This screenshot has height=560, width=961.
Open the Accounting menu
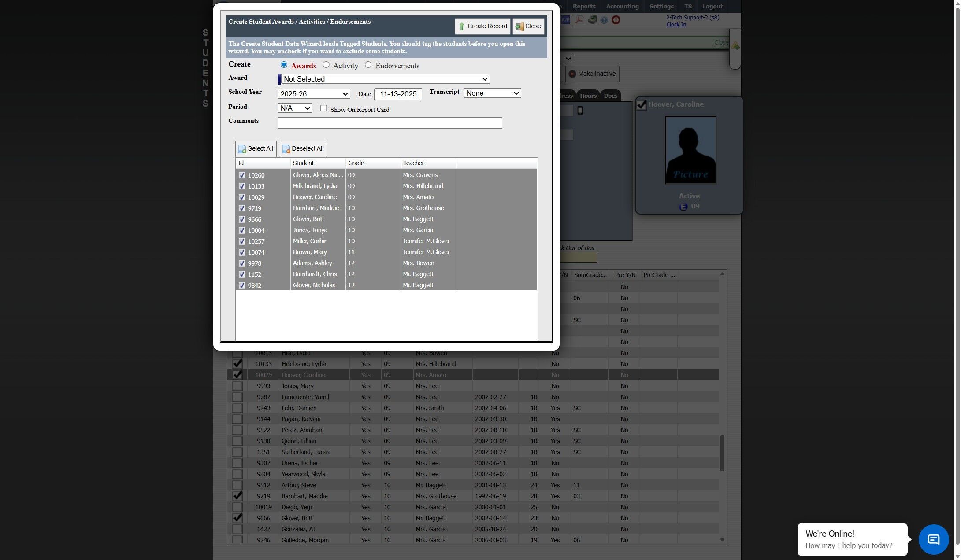click(622, 7)
